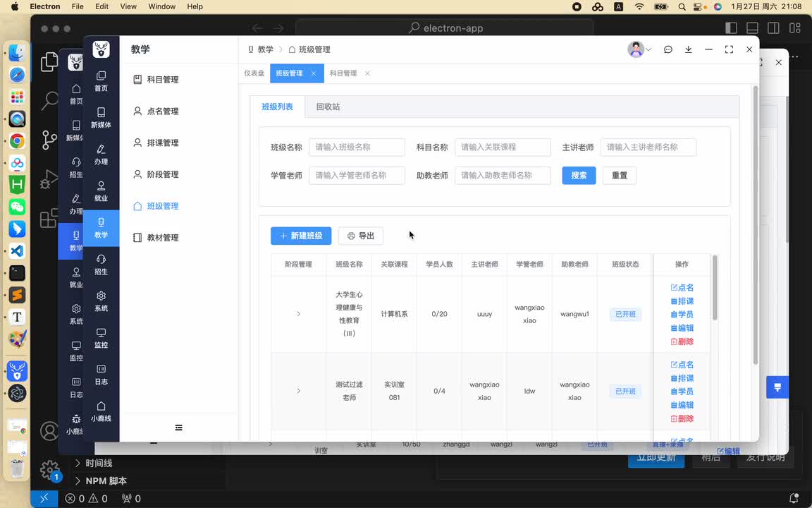812x508 pixels.
Task: Click 点名 for the uuuy class row
Action: coord(682,288)
